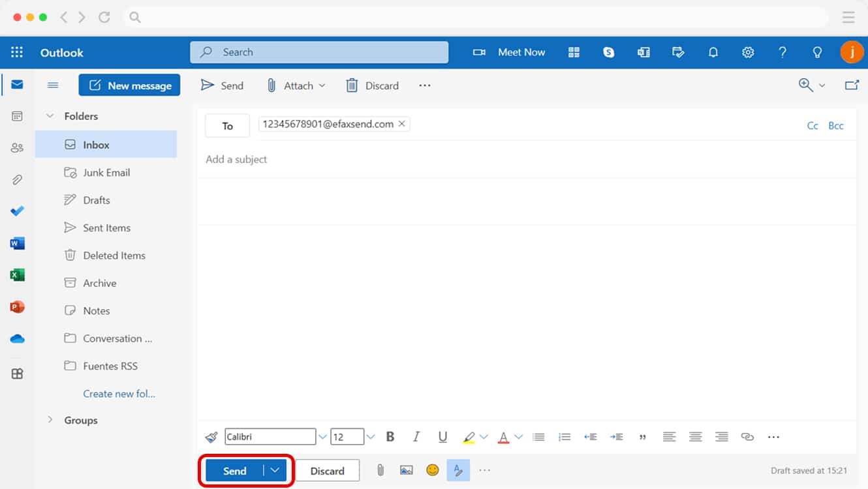Expand the Groups section
The height and width of the screenshot is (489, 868).
[x=50, y=420]
